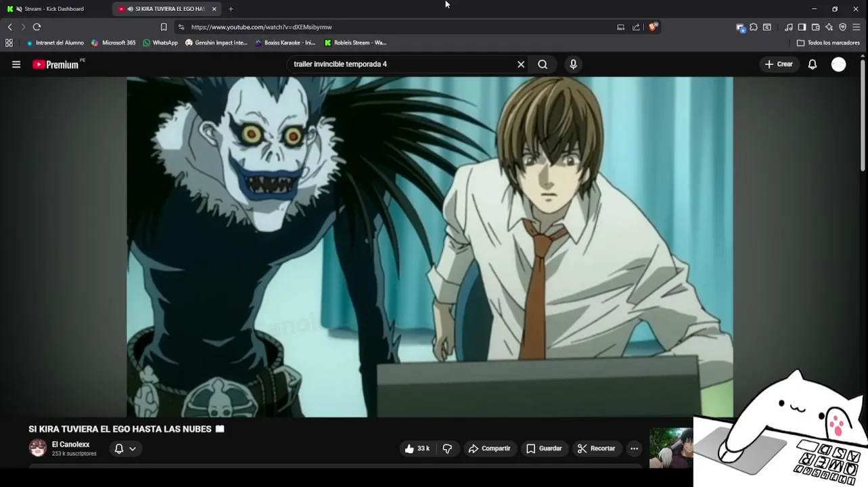Image resolution: width=868 pixels, height=487 pixels.
Task: Open a new browser tab
Action: tap(231, 9)
